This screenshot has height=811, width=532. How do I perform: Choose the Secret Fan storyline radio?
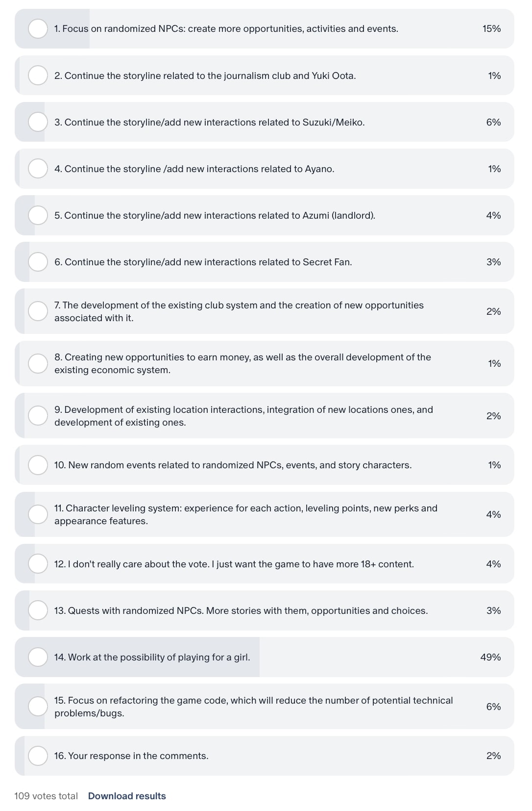coord(38,262)
